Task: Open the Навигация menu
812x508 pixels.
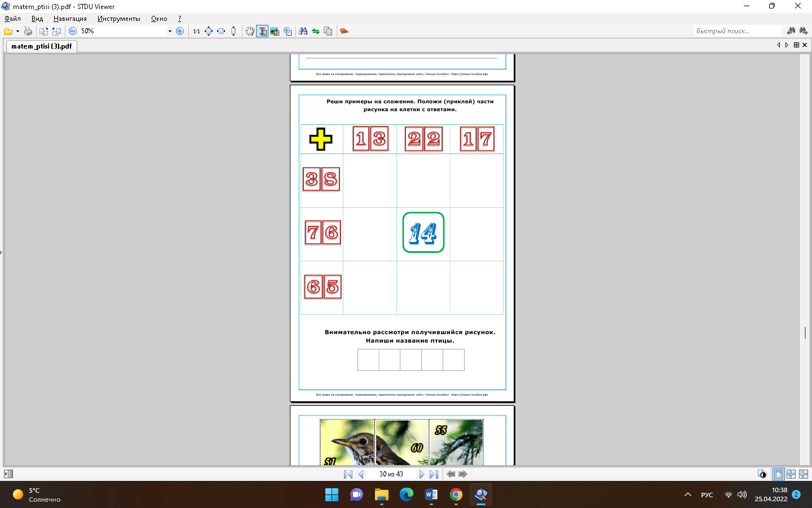Action: [x=70, y=19]
